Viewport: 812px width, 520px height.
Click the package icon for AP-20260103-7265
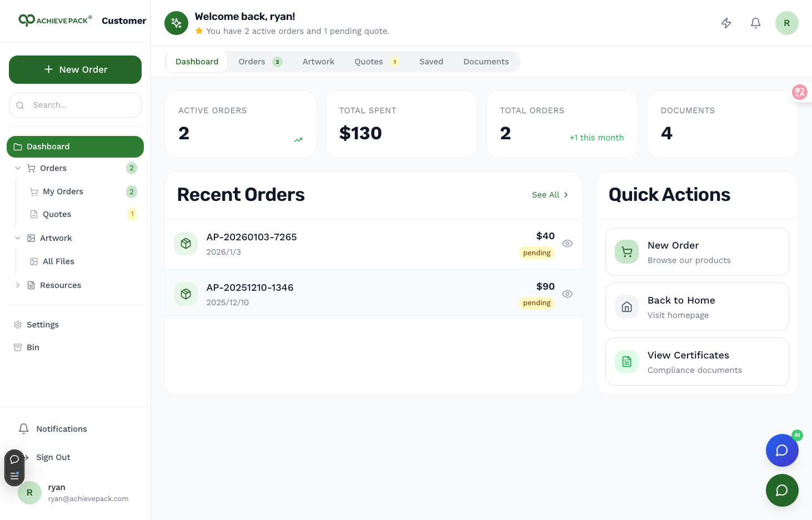click(x=186, y=244)
